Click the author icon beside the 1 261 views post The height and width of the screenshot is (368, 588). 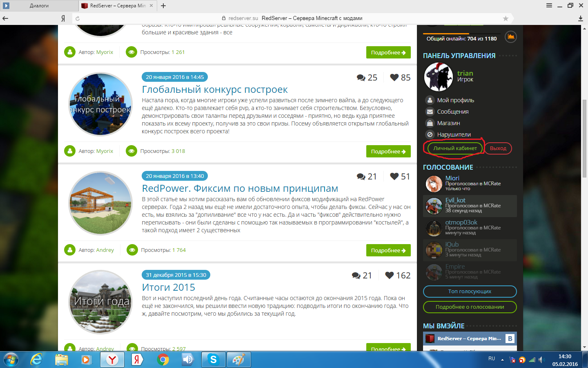point(70,52)
